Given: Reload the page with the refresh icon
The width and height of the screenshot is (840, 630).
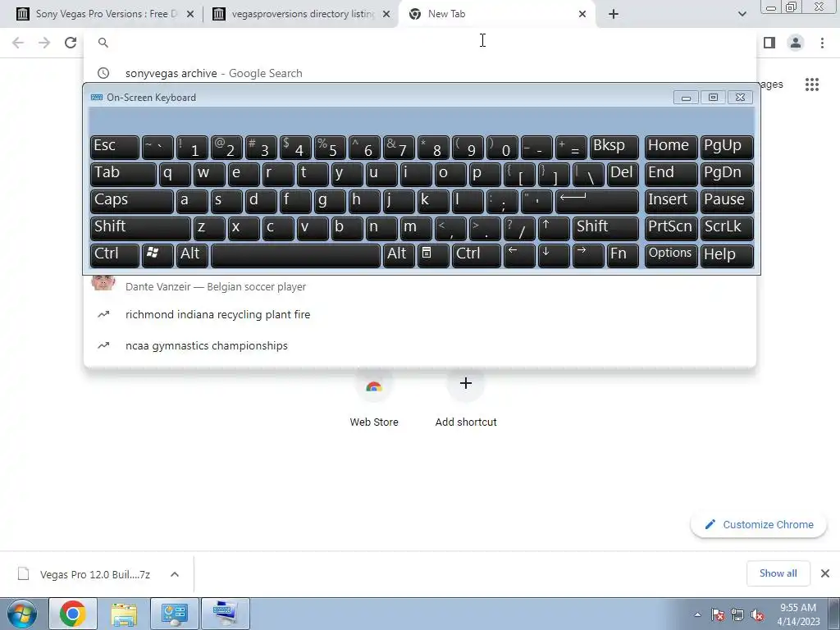Looking at the screenshot, I should 71,43.
